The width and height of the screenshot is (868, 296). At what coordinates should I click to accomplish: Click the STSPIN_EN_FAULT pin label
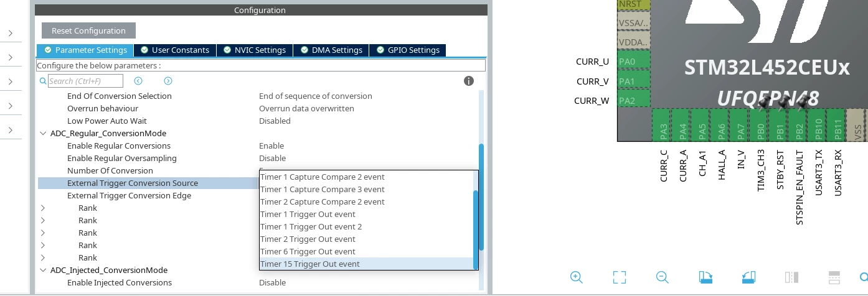coord(799,187)
